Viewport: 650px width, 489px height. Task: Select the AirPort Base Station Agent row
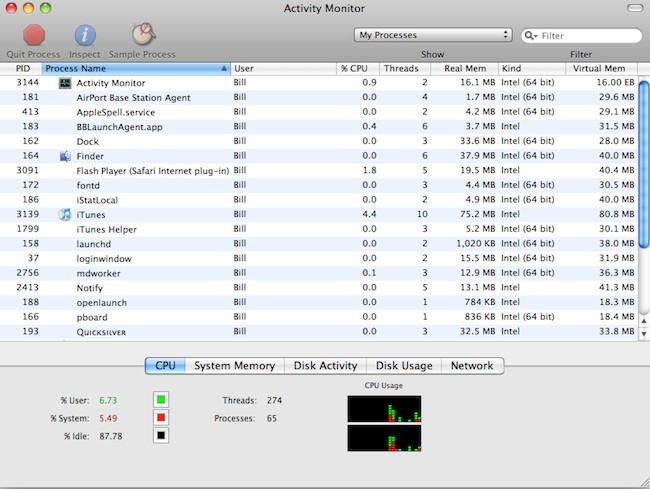point(318,97)
